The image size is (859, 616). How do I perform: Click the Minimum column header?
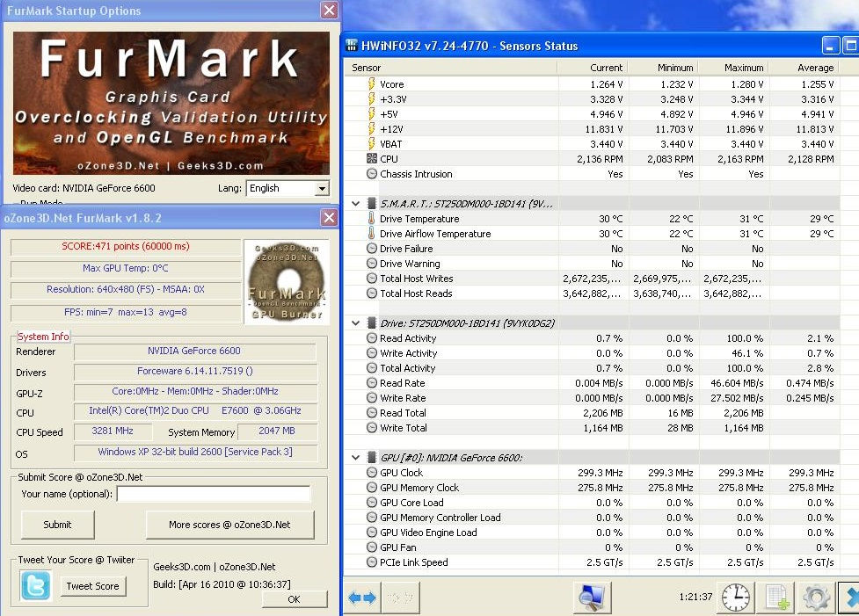[664, 68]
